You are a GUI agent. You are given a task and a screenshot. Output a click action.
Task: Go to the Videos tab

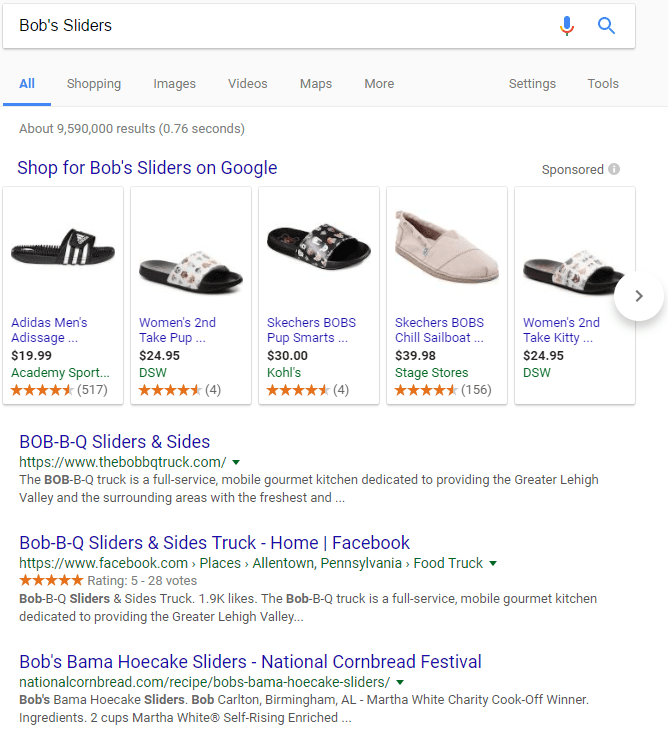tap(247, 84)
